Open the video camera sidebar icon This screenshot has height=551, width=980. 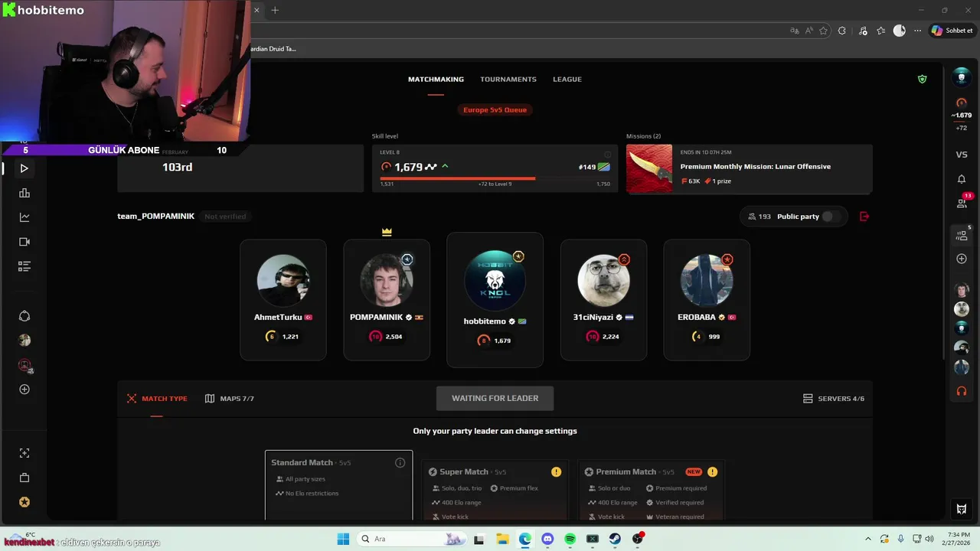[24, 242]
